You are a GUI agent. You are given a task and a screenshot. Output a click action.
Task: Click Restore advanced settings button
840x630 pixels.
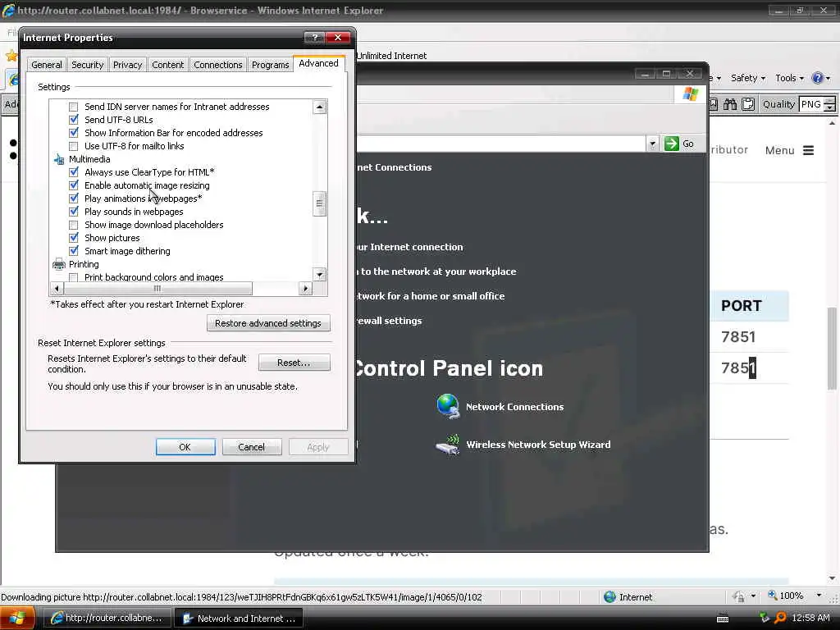pyautogui.click(x=268, y=323)
